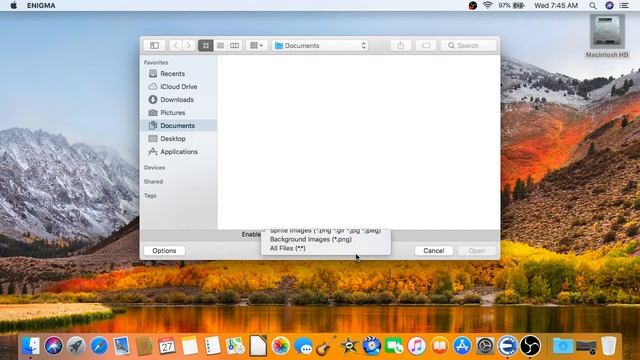Click the Options button
This screenshot has width=640, height=360.
pos(164,251)
